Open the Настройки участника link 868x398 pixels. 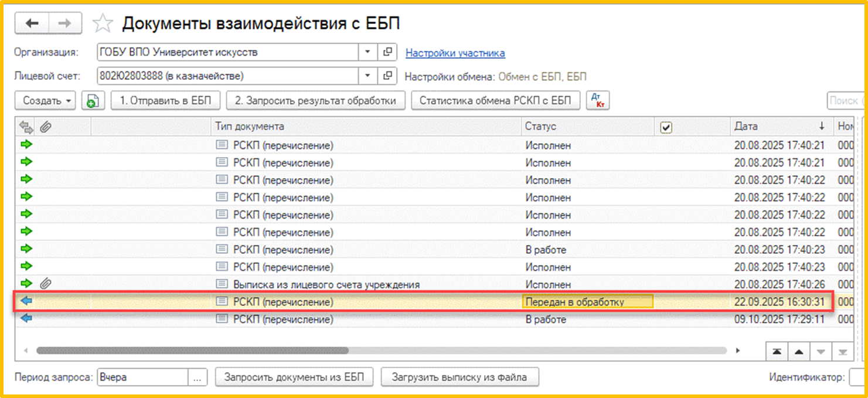[x=455, y=53]
